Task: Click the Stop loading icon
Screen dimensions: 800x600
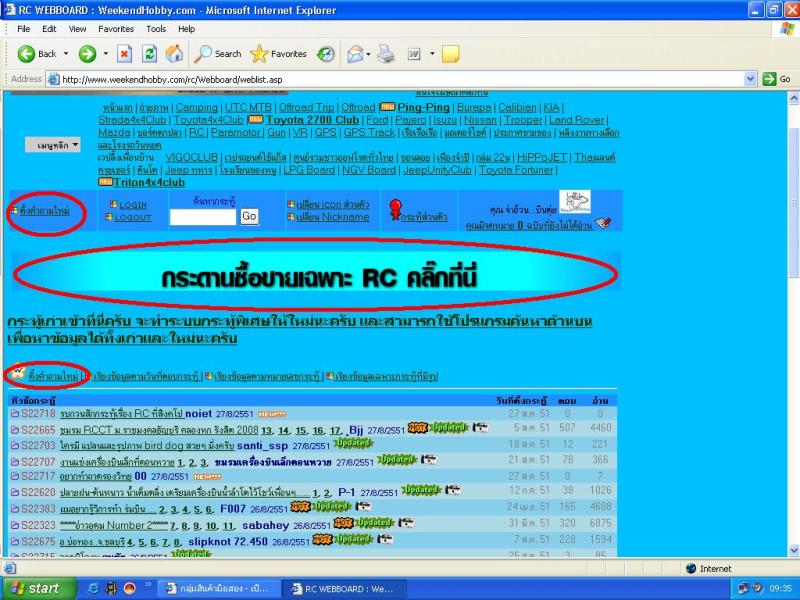Action: pyautogui.click(x=124, y=54)
